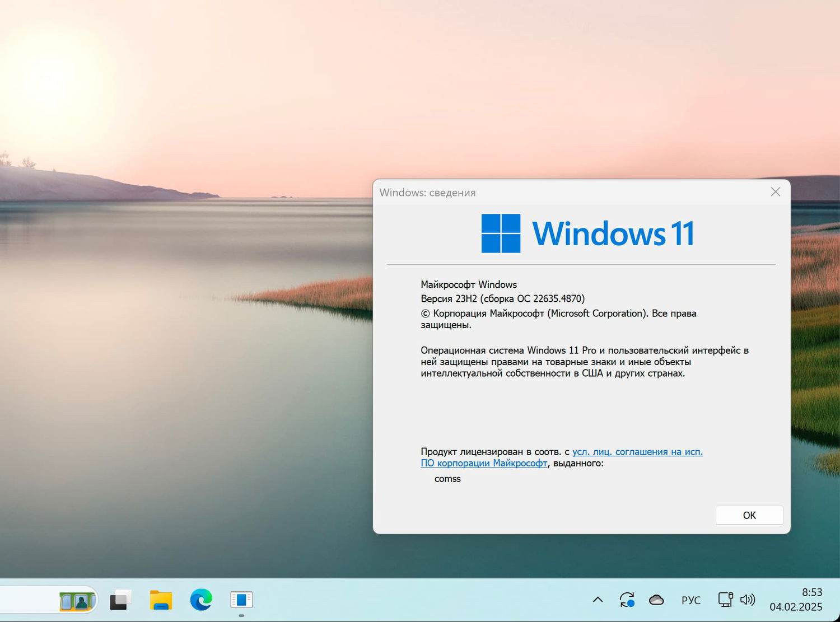
Task: Open the OneDrive cloud tray icon
Action: point(656,600)
